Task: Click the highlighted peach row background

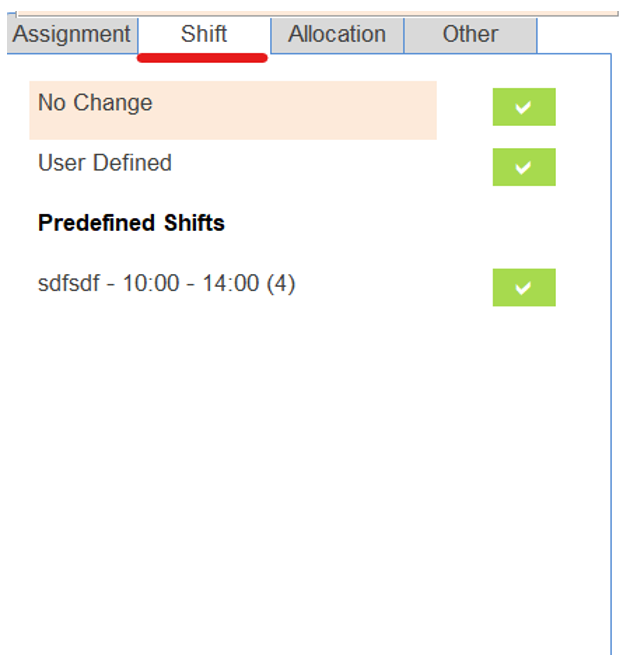Action: point(233,110)
